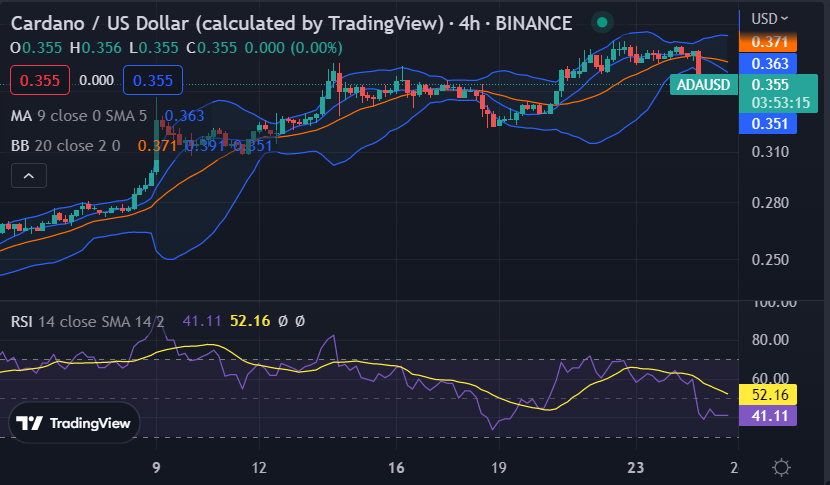Click the orange 0.371 price axis label
Viewport: 830px width, 485px height.
pos(768,42)
